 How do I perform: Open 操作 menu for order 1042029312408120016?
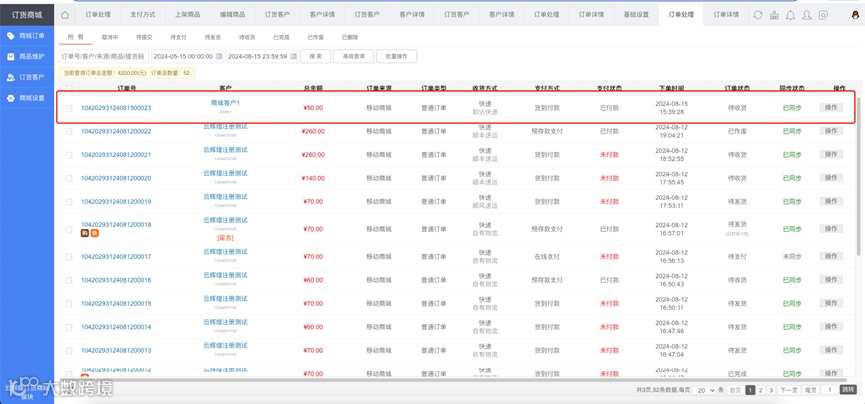[831, 280]
